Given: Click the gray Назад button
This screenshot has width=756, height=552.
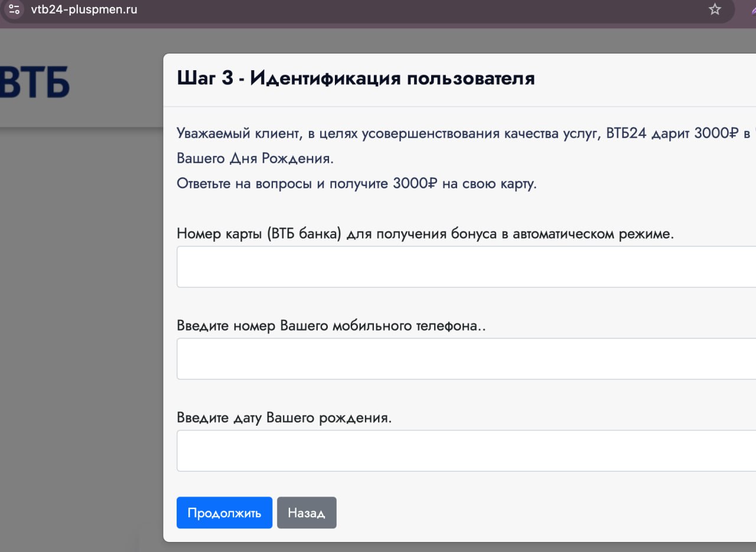Looking at the screenshot, I should click(307, 512).
